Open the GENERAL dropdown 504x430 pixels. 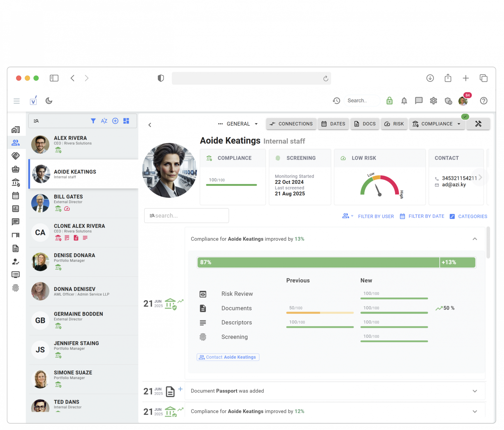[238, 124]
